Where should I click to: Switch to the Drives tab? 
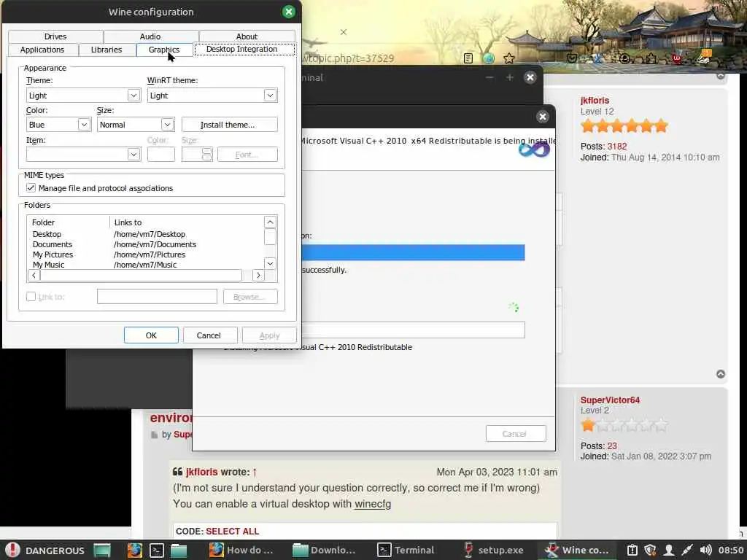tap(55, 36)
